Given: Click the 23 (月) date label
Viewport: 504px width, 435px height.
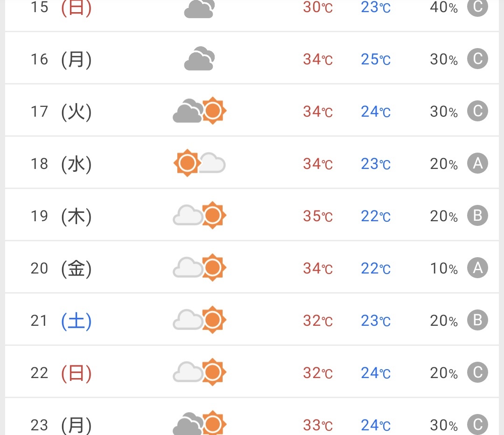Looking at the screenshot, I should (61, 425).
